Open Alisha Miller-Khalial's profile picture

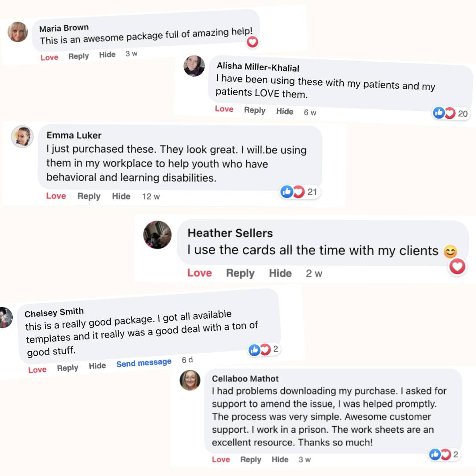(x=194, y=66)
